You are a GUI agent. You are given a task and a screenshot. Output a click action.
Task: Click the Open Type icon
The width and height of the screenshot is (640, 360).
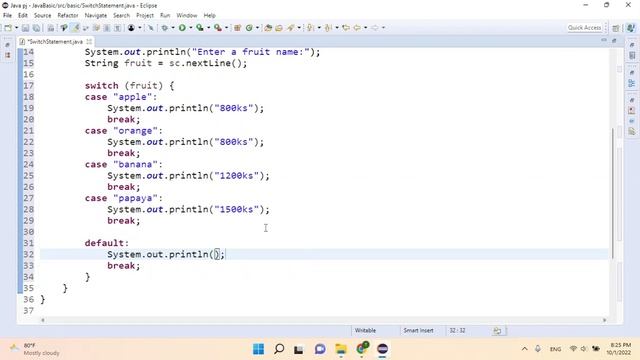pos(268,28)
